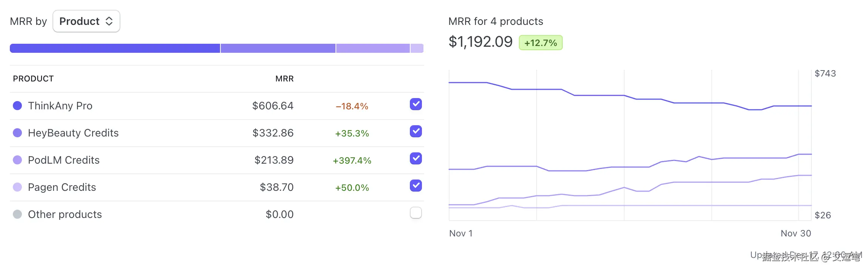868x270 pixels.
Task: Click the Pagen Credits color dot
Action: (17, 187)
